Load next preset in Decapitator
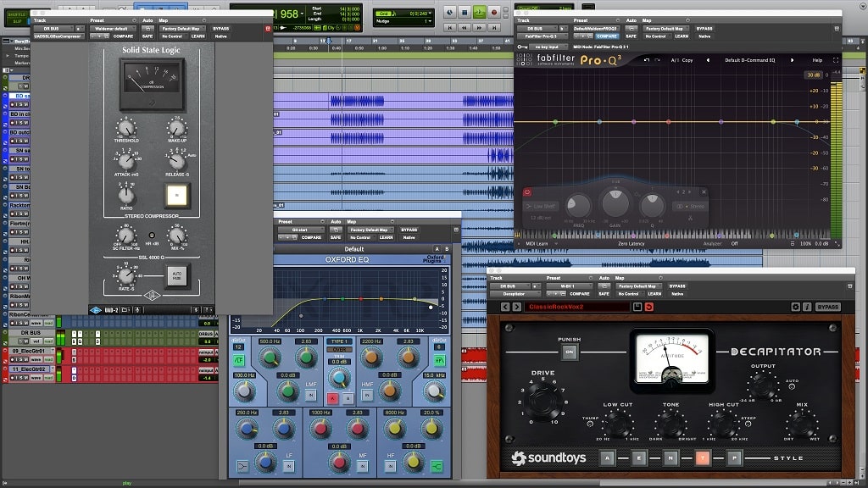The image size is (868, 488). tap(516, 307)
